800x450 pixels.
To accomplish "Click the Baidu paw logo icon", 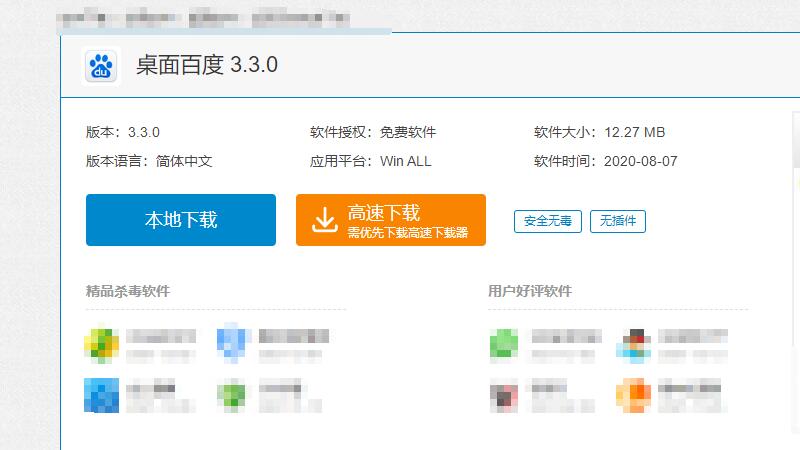I will 101,65.
